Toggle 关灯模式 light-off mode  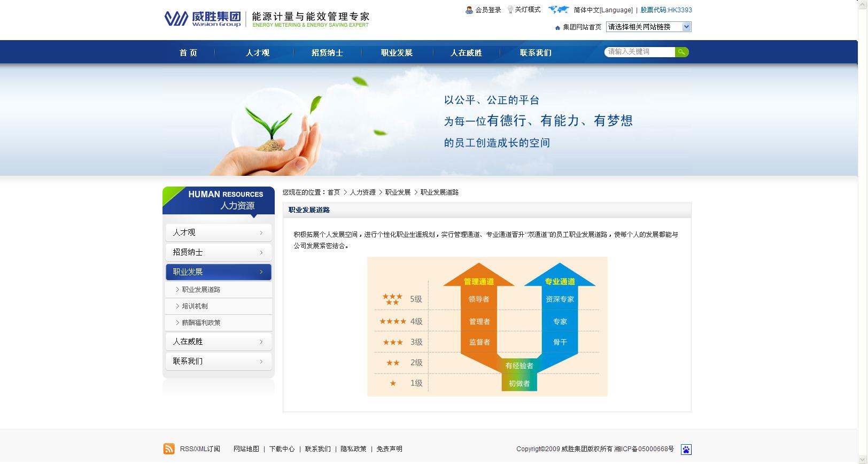tap(527, 10)
